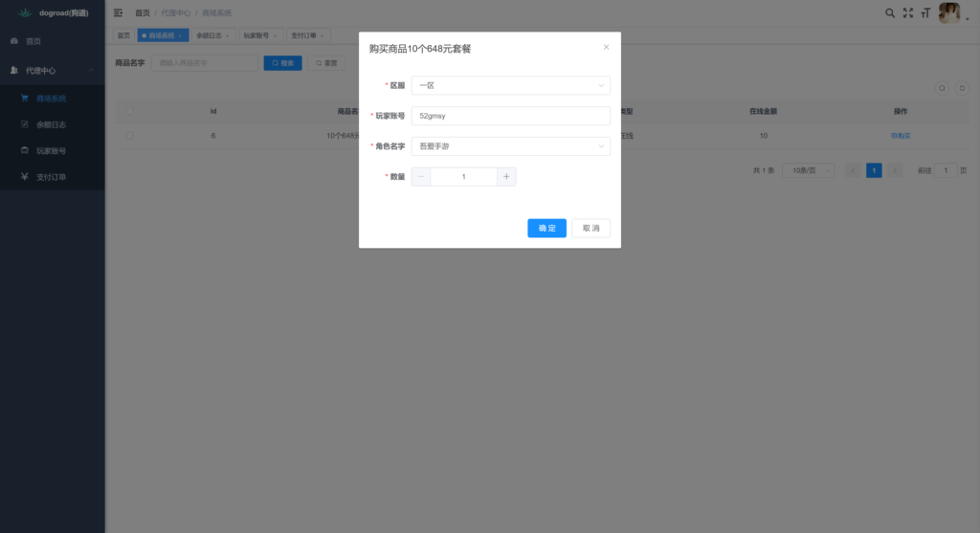This screenshot has width=980, height=533.
Task: Toggle fullscreen mode icon
Action: point(907,12)
